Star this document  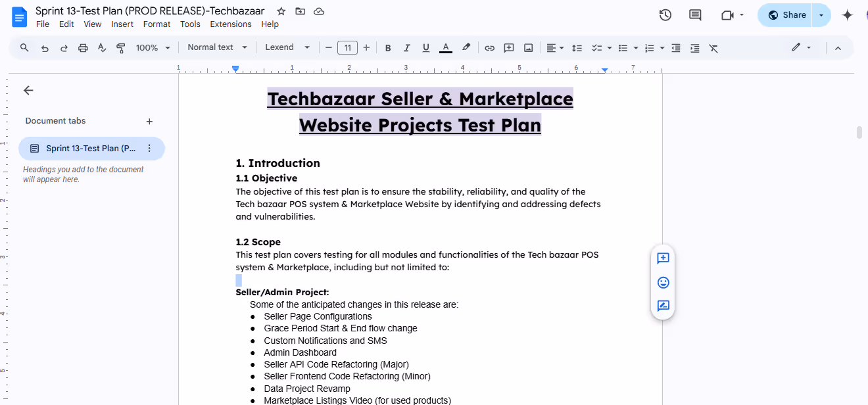(281, 11)
